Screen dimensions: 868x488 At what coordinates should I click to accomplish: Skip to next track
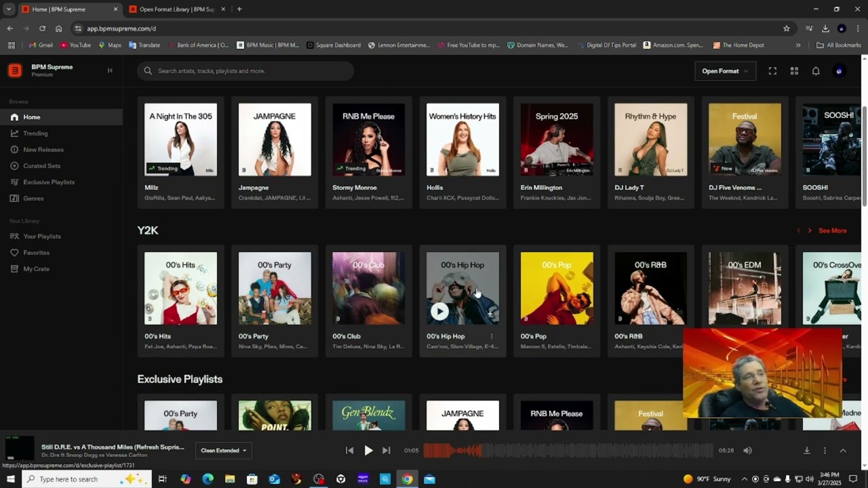click(387, 451)
